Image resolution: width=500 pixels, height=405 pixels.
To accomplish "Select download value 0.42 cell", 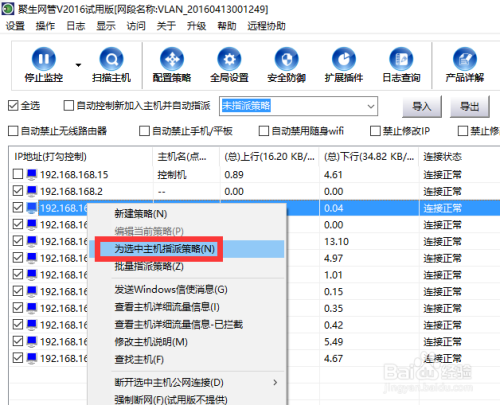I will (334, 325).
